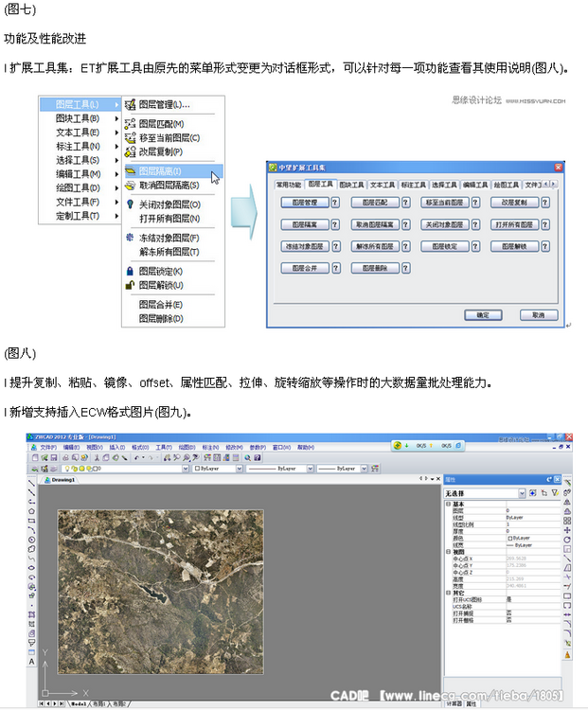The image size is (588, 710).
Task: Switch to the 常用功能 tab
Action: (x=289, y=185)
